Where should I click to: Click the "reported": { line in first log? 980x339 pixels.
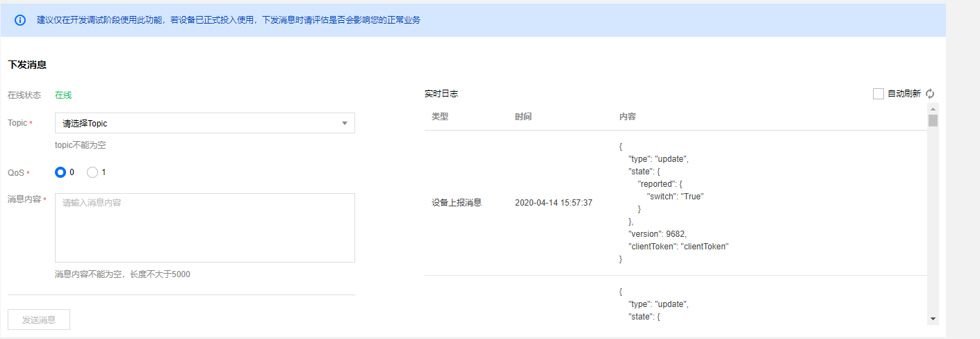click(660, 184)
